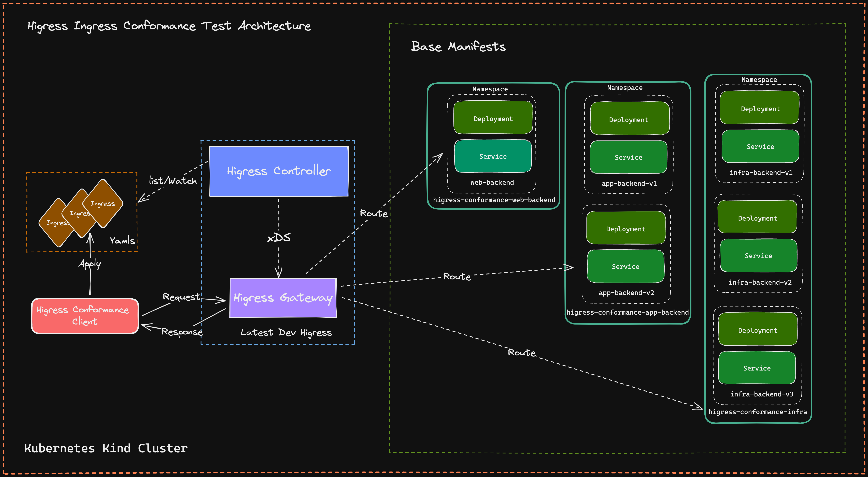Click the Response arrow label
This screenshot has width=868, height=477.
[x=182, y=332]
